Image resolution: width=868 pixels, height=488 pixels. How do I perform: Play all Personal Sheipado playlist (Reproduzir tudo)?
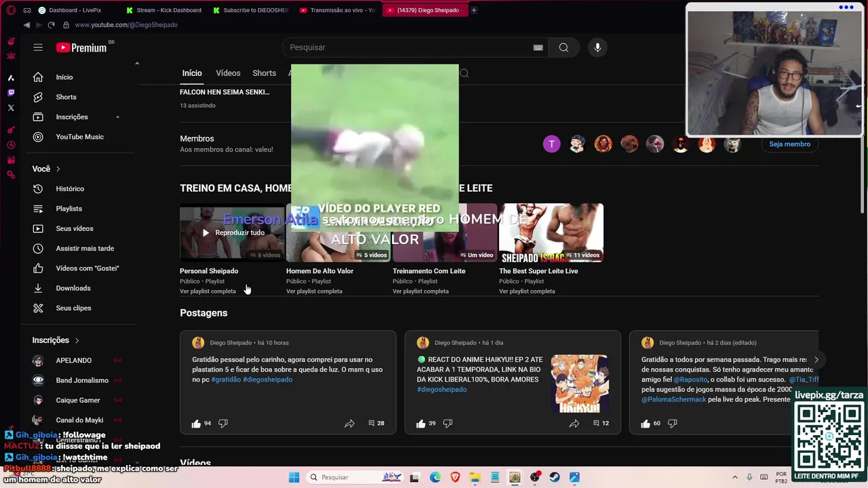[x=232, y=232]
